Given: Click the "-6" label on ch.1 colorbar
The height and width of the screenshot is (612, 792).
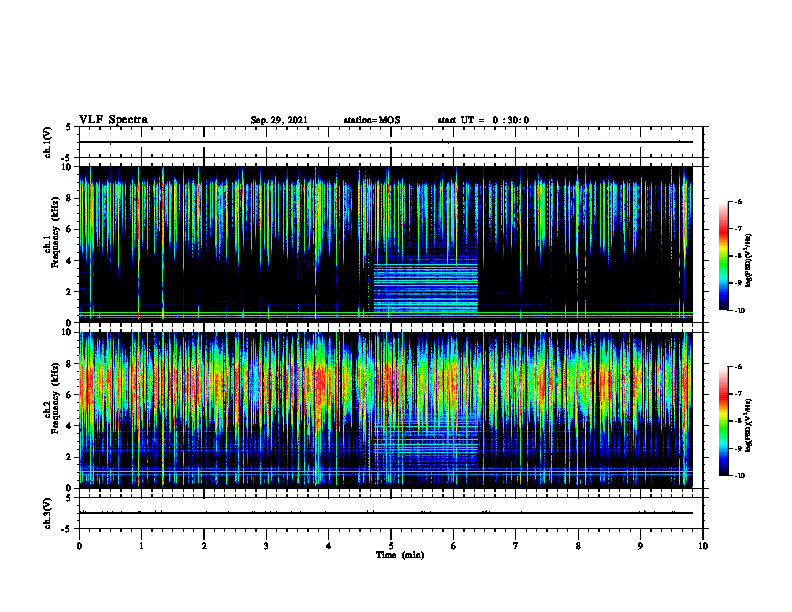Looking at the screenshot, I should click(x=739, y=202).
